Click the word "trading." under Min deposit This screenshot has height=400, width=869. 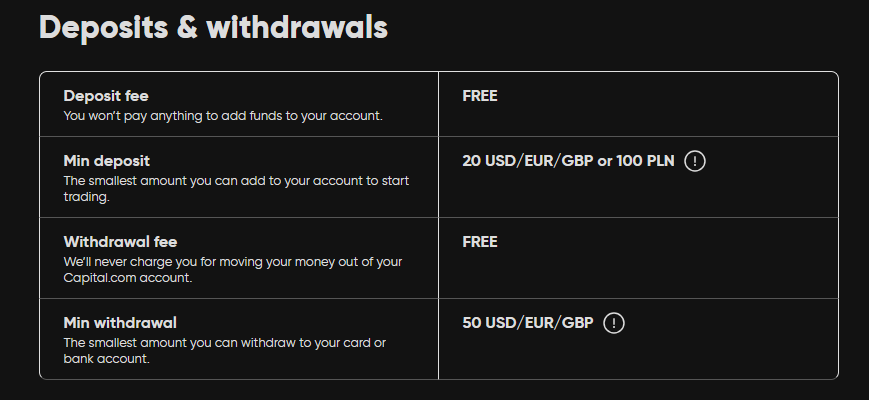(86, 197)
